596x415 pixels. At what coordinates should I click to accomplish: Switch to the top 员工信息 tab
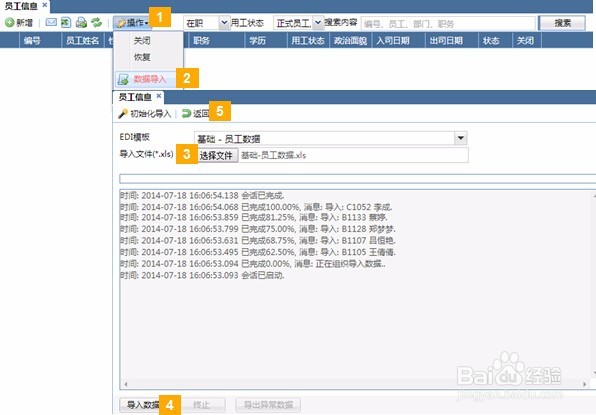pos(21,6)
